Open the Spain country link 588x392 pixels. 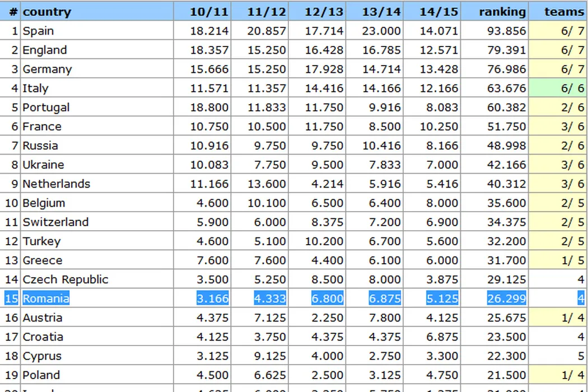click(x=38, y=31)
